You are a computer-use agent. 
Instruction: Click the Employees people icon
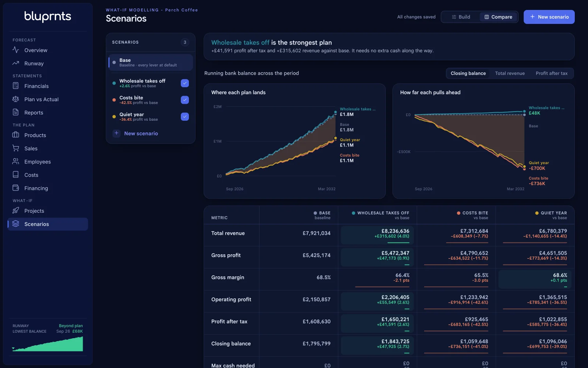pyautogui.click(x=15, y=162)
